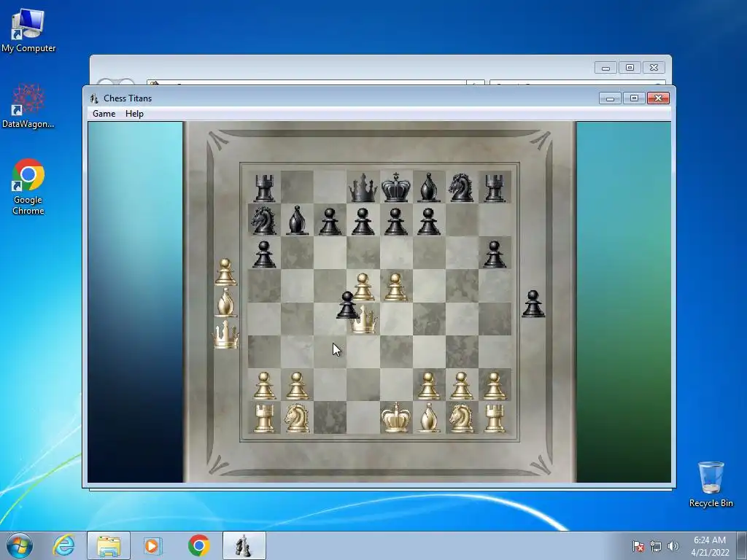Viewport: 747px width, 560px height.
Task: Open the Windows Start menu
Action: pyautogui.click(x=19, y=545)
